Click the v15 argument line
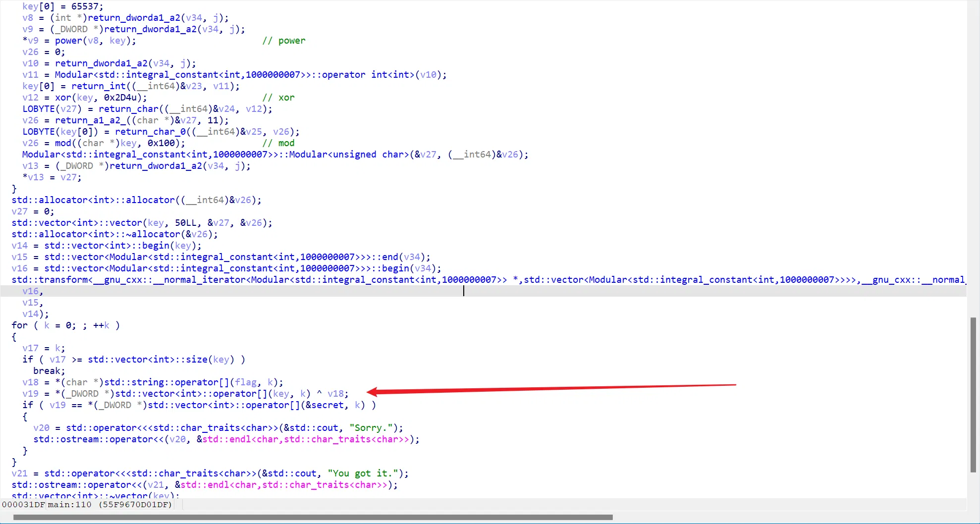The height and width of the screenshot is (524, 980). point(33,303)
